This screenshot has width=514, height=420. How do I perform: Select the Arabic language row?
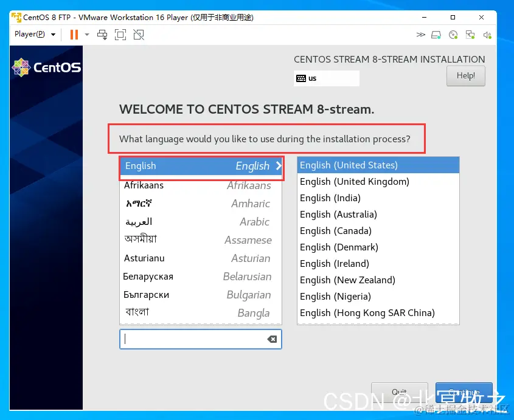click(201, 222)
